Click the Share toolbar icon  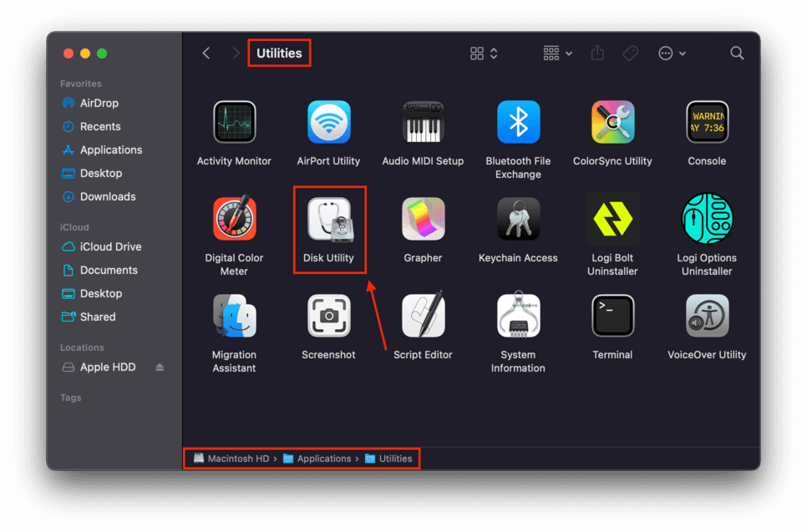click(597, 53)
